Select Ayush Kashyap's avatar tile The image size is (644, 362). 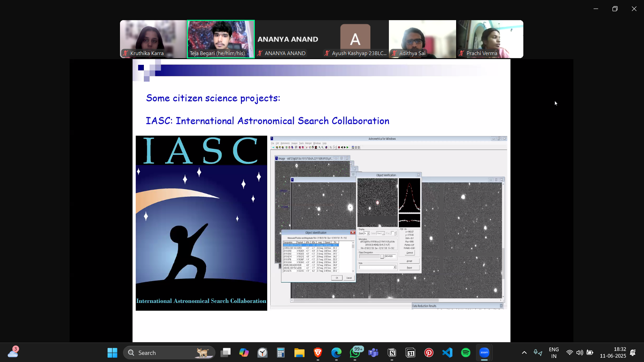point(355,39)
